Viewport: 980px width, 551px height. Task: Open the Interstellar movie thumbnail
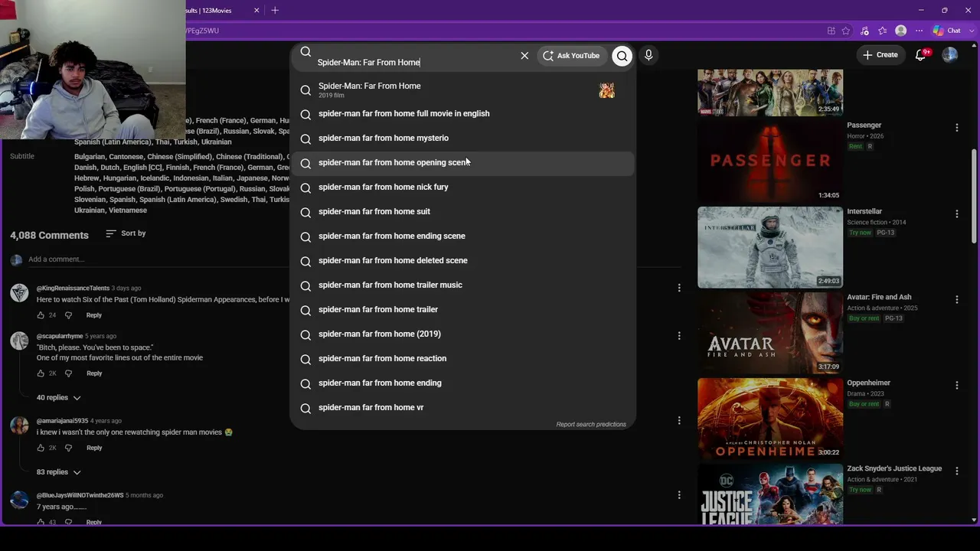(x=770, y=247)
